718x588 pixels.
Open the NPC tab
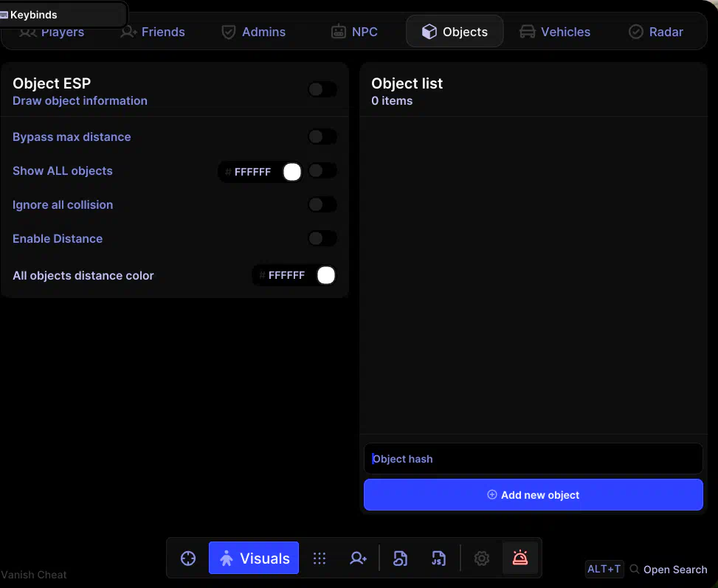click(354, 32)
